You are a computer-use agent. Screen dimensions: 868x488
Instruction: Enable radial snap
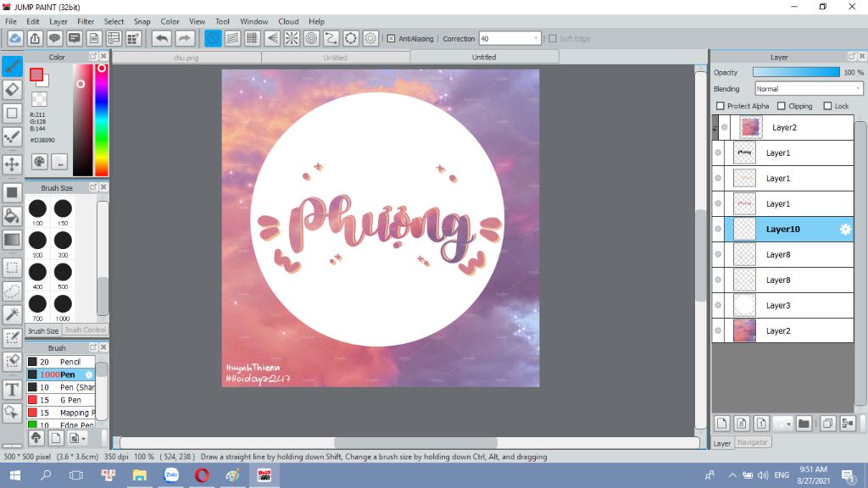point(292,39)
